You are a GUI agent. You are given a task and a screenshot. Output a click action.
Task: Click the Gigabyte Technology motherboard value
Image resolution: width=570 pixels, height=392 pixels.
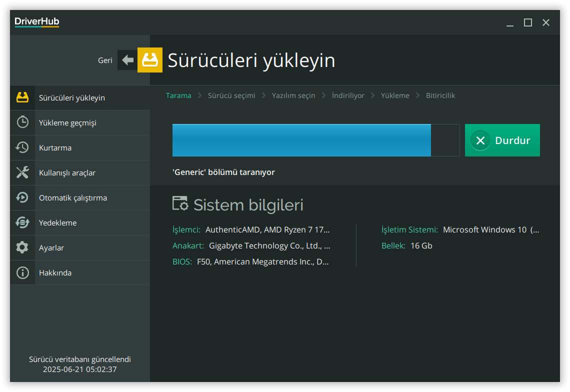[269, 246]
